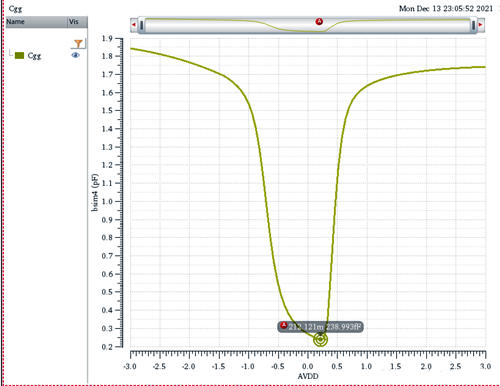Click the bsim4 (pF) Y-axis label
The height and width of the screenshot is (386, 500).
click(x=95, y=192)
